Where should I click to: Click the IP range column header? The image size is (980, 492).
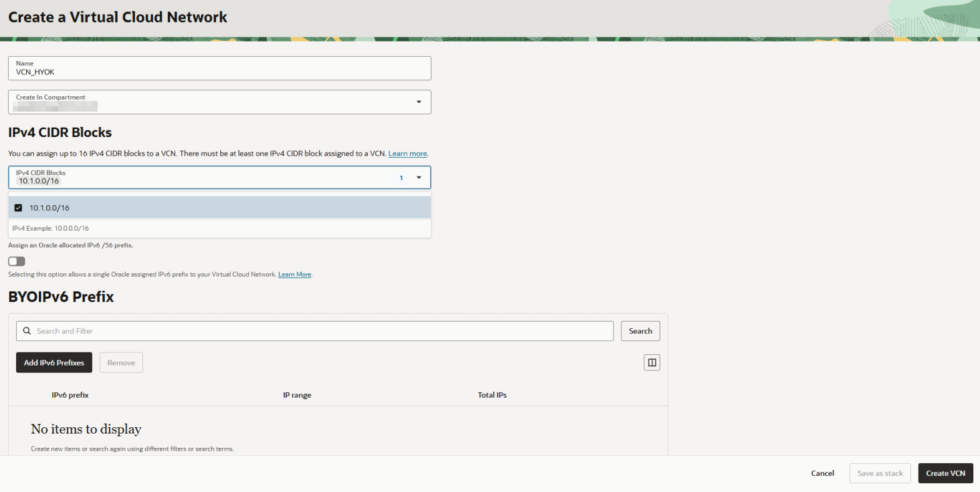point(297,395)
